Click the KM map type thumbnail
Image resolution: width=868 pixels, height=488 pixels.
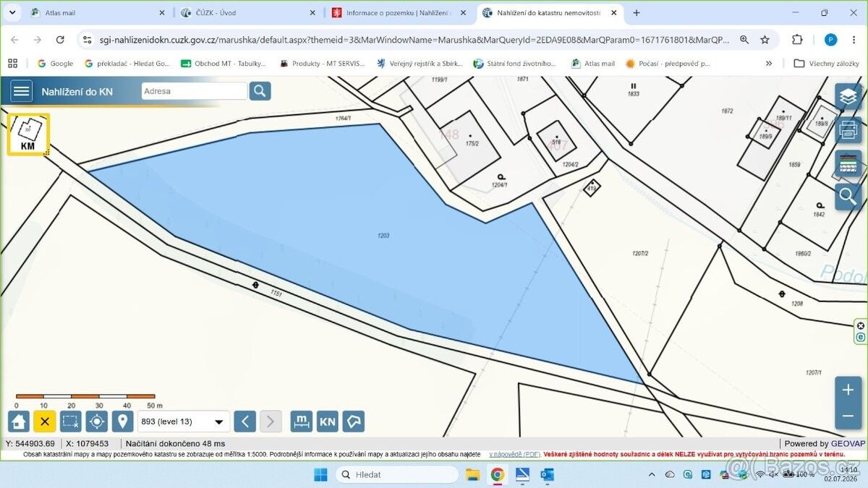pyautogui.click(x=28, y=134)
